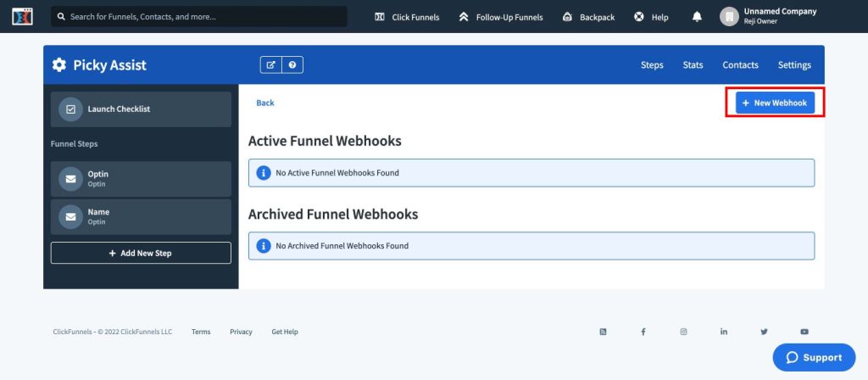Click the Launch Checklist checkmark icon
Viewport: 868px width, 380px height.
pyautogui.click(x=71, y=109)
